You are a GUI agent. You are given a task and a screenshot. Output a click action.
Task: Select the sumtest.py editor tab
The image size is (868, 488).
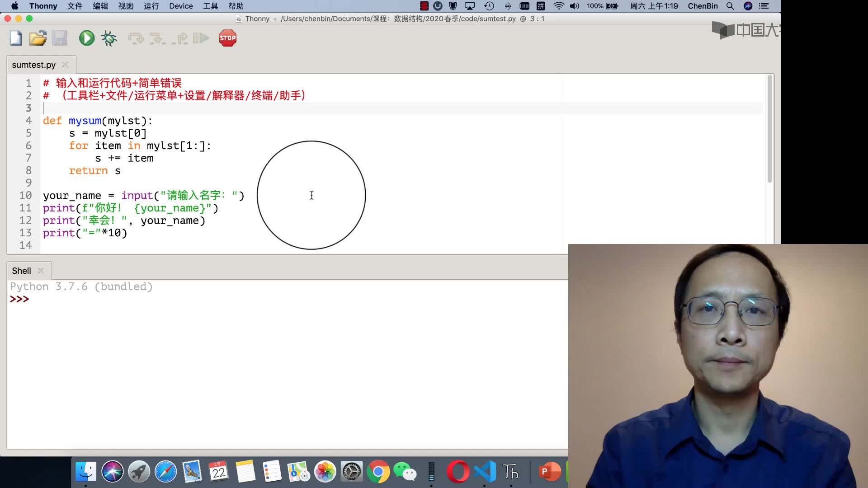[x=34, y=65]
